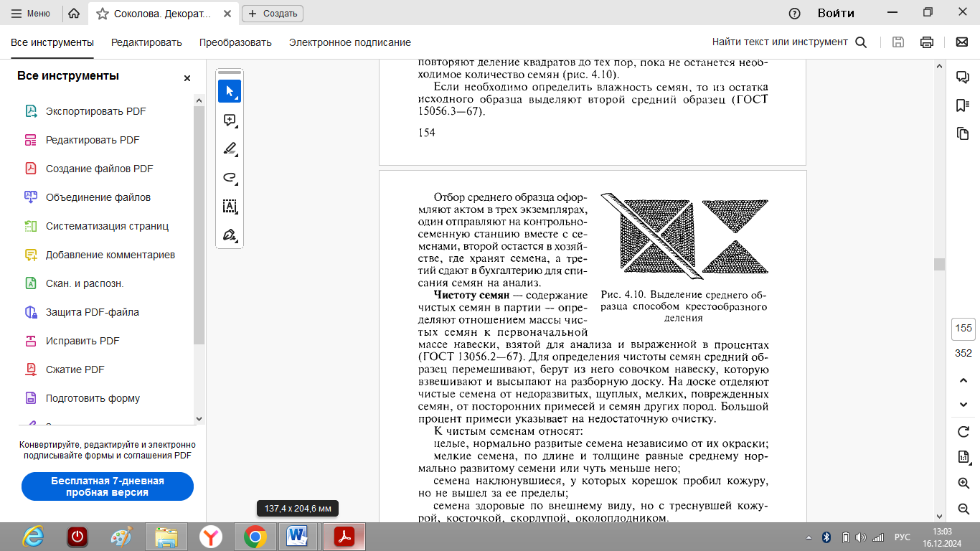Open Google Chrome from taskbar
Screen dimensions: 980x551
255,537
